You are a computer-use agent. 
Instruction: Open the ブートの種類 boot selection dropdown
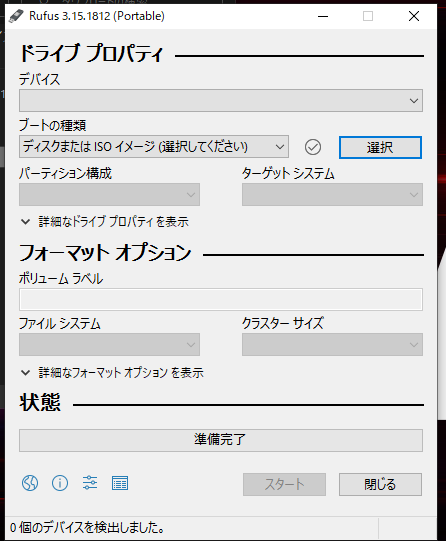click(x=154, y=147)
